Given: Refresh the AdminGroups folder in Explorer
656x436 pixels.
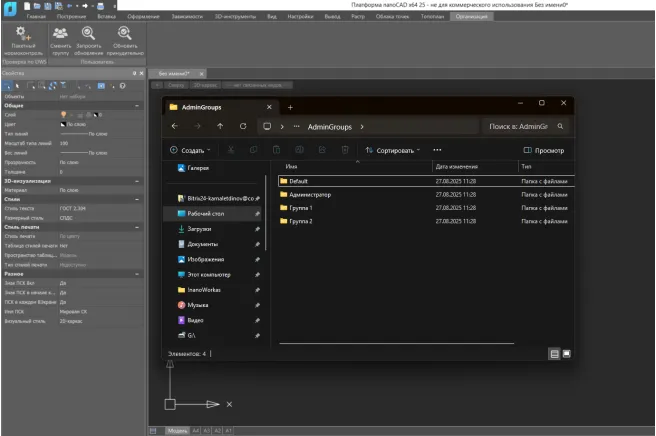Looking at the screenshot, I should [242, 127].
